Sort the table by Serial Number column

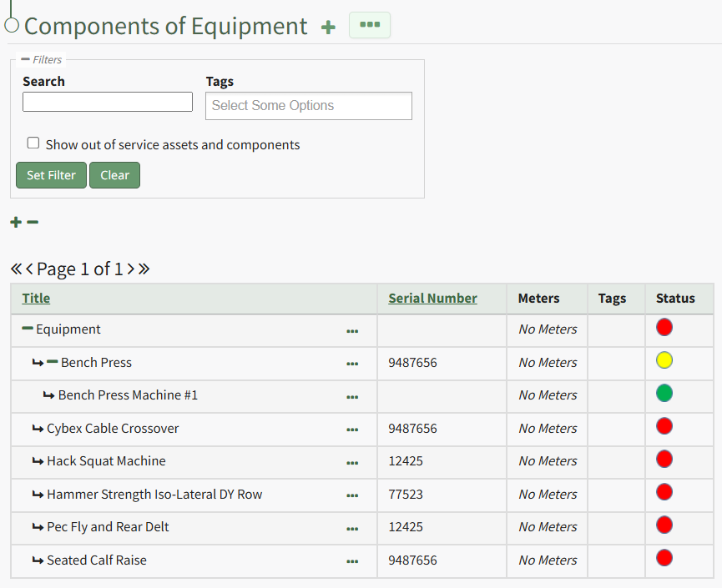(x=432, y=298)
